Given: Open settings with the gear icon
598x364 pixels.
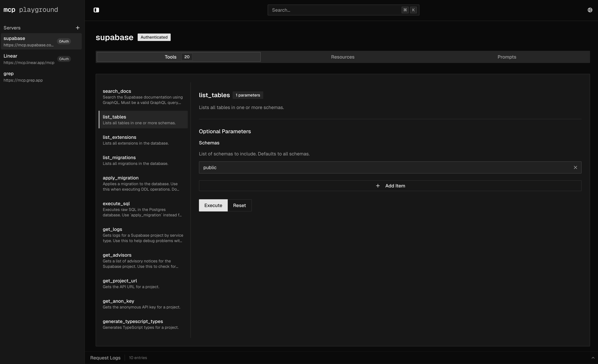Looking at the screenshot, I should pyautogui.click(x=590, y=10).
